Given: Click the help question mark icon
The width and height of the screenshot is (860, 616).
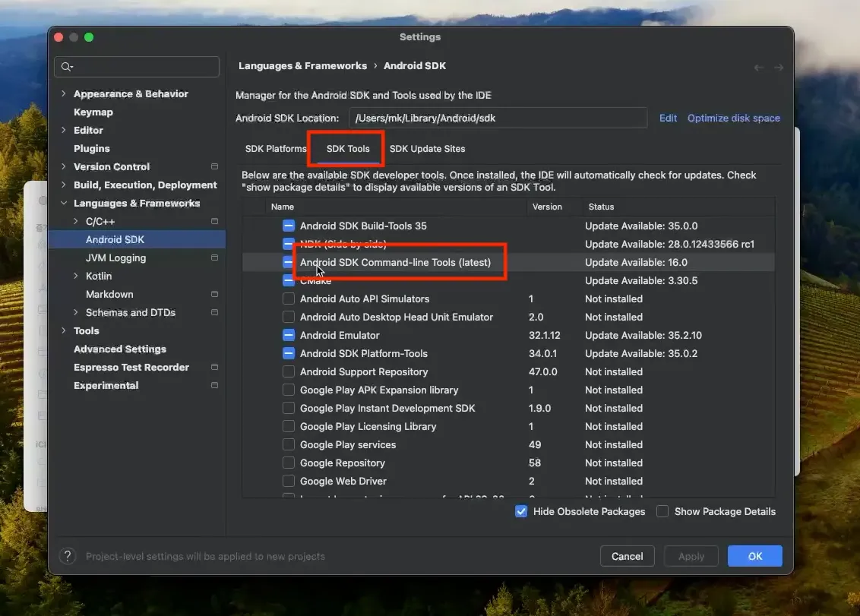Looking at the screenshot, I should 68,556.
